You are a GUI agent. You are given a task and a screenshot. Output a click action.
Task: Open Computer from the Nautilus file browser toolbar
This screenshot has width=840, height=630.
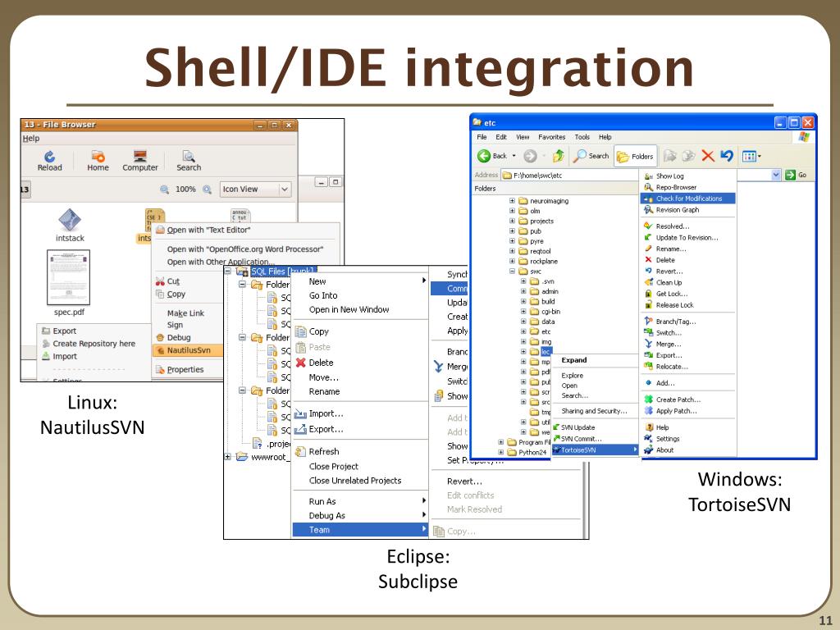(140, 161)
